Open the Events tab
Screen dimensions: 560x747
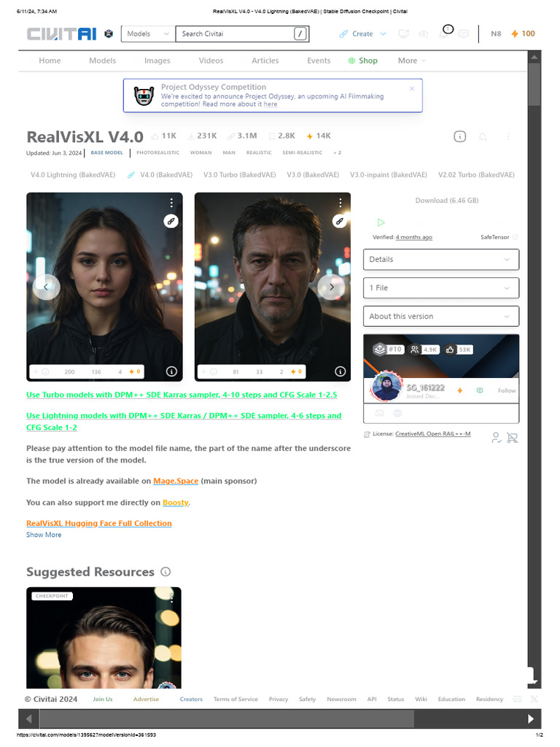coord(319,61)
